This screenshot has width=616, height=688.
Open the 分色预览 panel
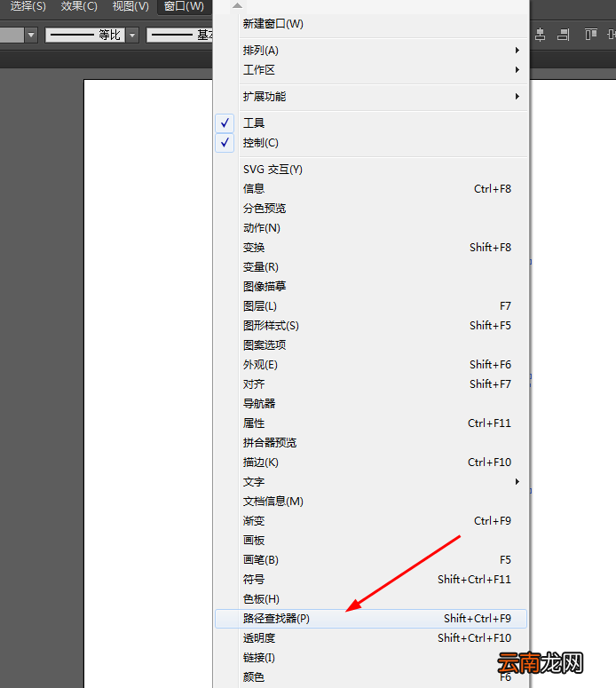pos(371,209)
